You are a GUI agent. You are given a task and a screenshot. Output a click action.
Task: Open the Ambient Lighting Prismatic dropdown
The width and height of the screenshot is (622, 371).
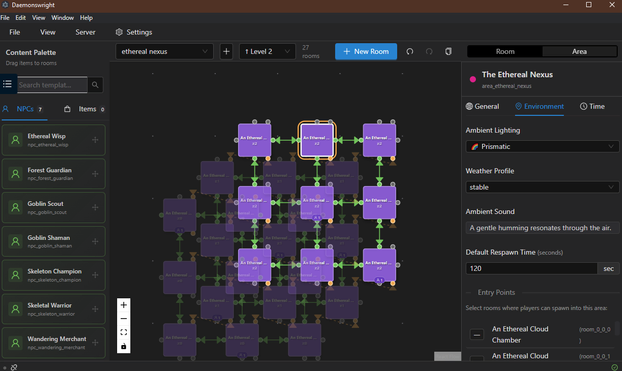click(x=542, y=146)
